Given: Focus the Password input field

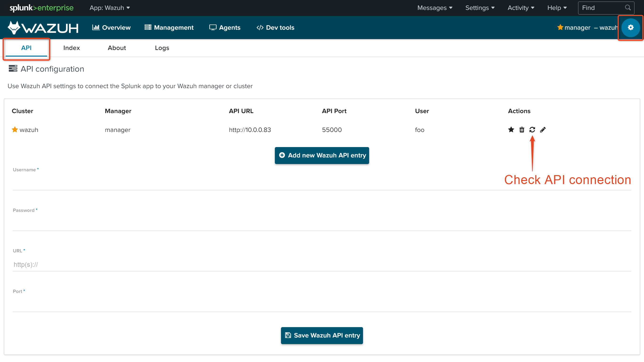Looking at the screenshot, I should (322, 224).
